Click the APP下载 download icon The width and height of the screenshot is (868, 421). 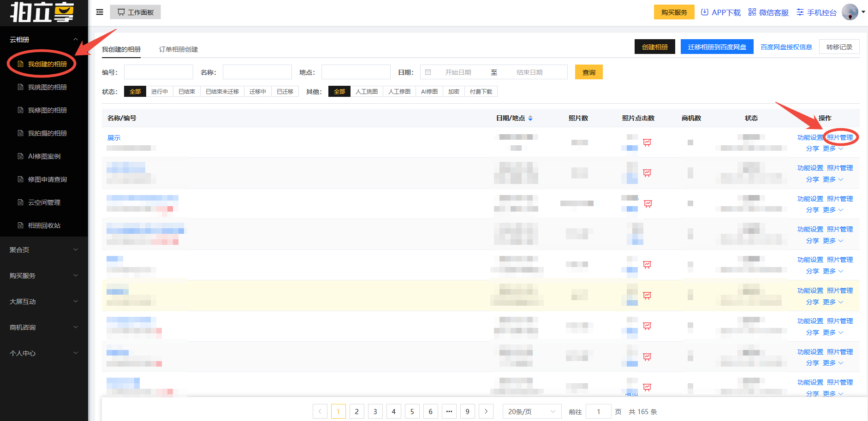pyautogui.click(x=704, y=12)
